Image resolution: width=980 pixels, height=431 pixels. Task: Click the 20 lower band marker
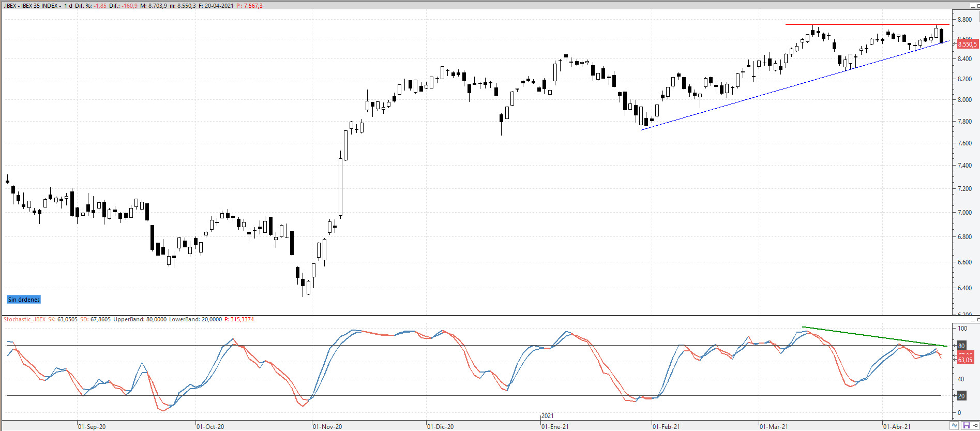tap(961, 396)
